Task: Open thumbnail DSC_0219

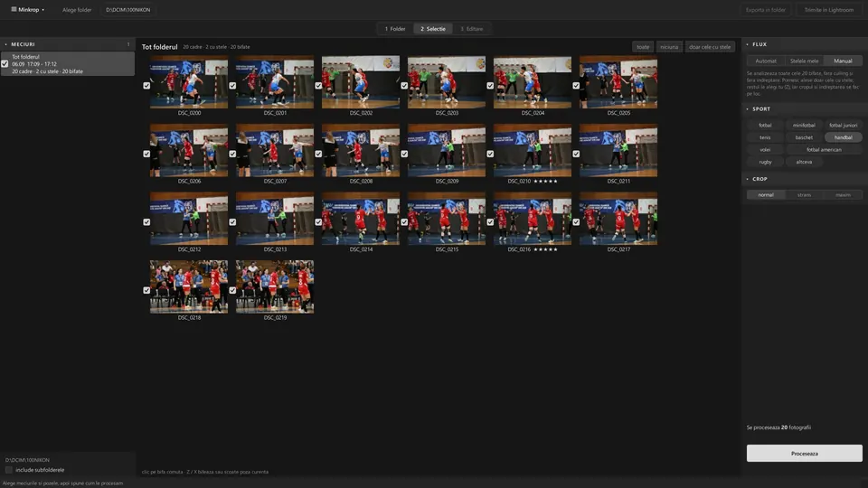Action: tap(275, 286)
